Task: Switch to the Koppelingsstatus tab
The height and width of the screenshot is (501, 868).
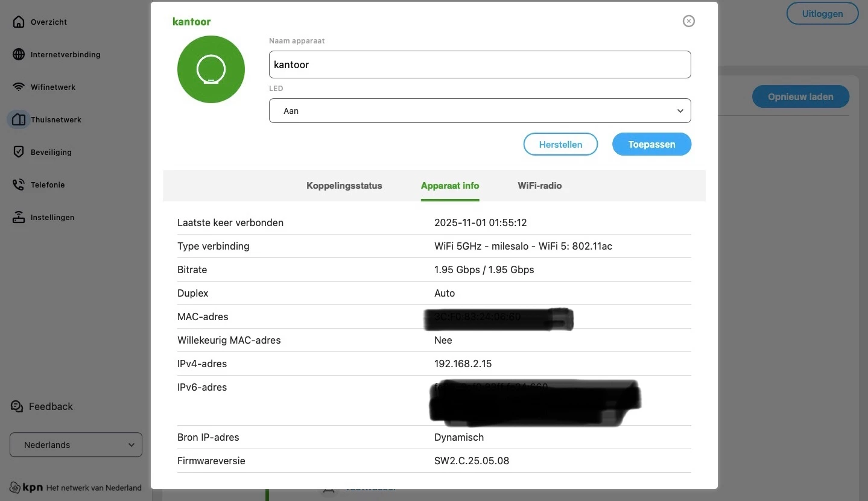Action: tap(344, 186)
